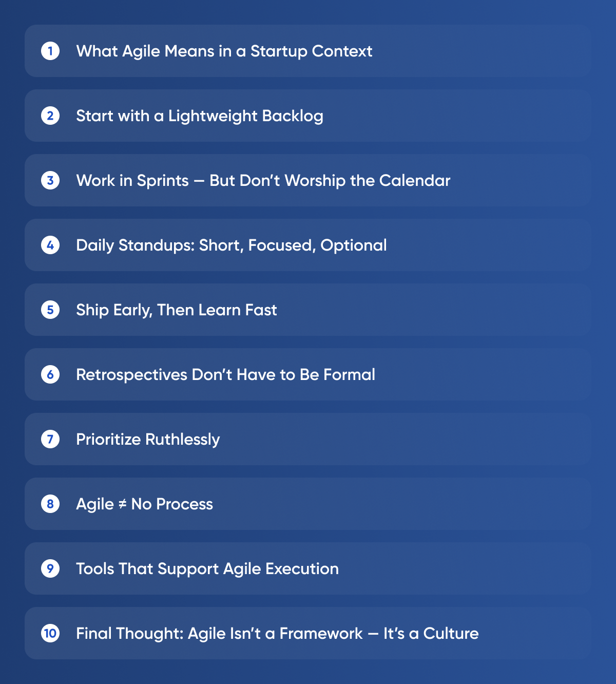The image size is (616, 684).
Task: Open 'What Agile Means in a Startup Context'
Action: pos(224,51)
